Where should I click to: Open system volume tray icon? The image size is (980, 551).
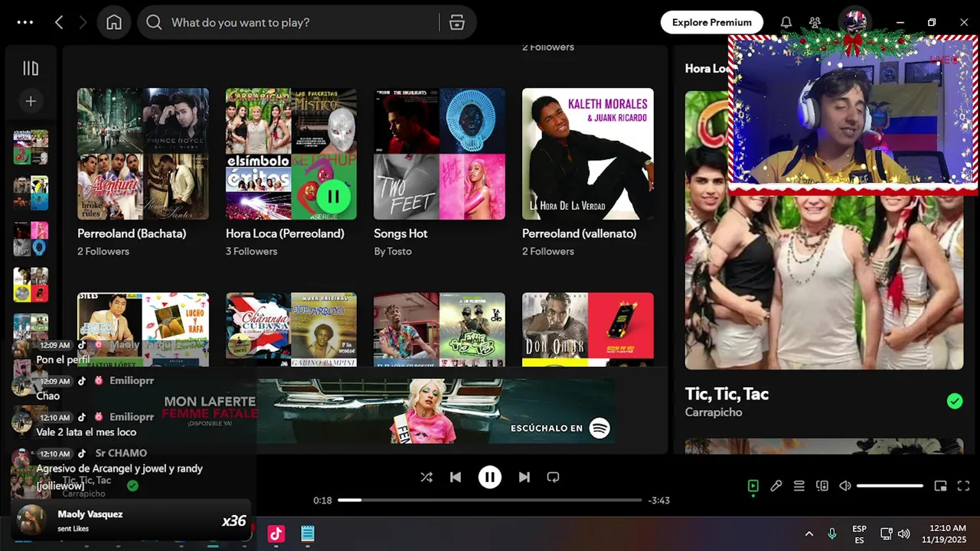click(x=903, y=533)
